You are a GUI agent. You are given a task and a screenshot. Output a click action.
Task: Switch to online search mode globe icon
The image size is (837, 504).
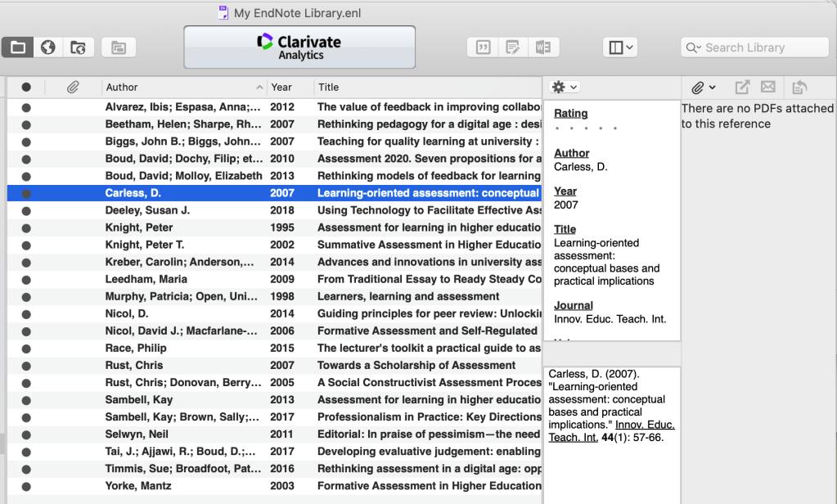48,47
